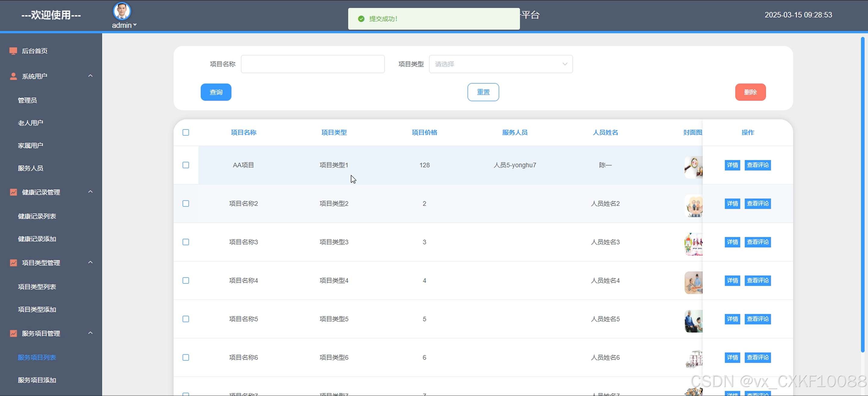Image resolution: width=868 pixels, height=396 pixels.
Task: Click the 后台首页 monitor icon
Action: coord(13,51)
